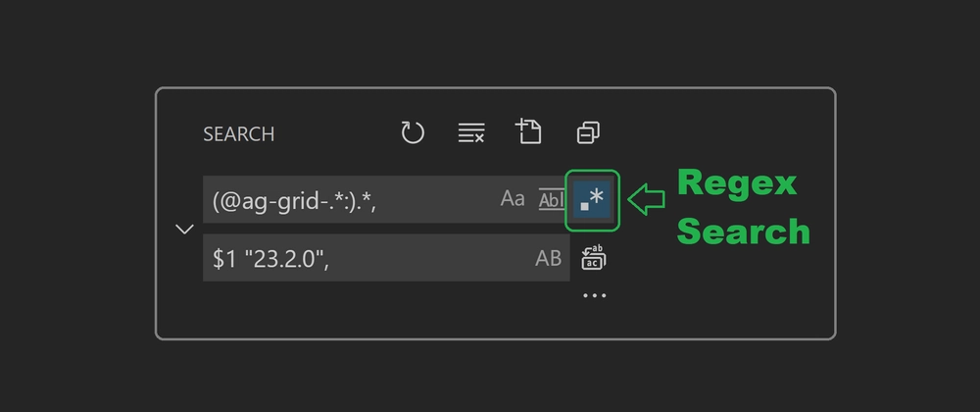Screen dimensions: 980x412
Task: Toggle search details via three-dots icon
Action: click(595, 295)
